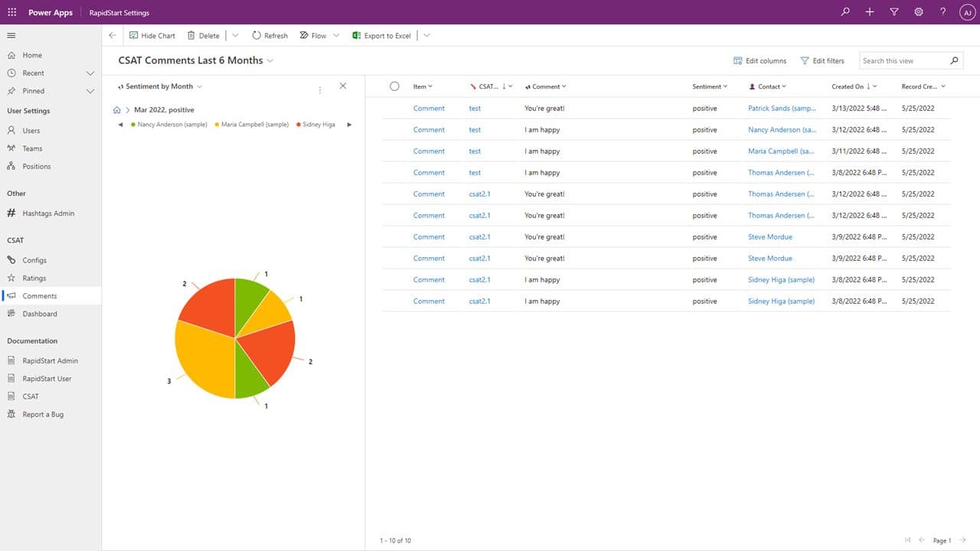This screenshot has height=551, width=980.
Task: Click the help question mark icon
Action: coord(943,12)
